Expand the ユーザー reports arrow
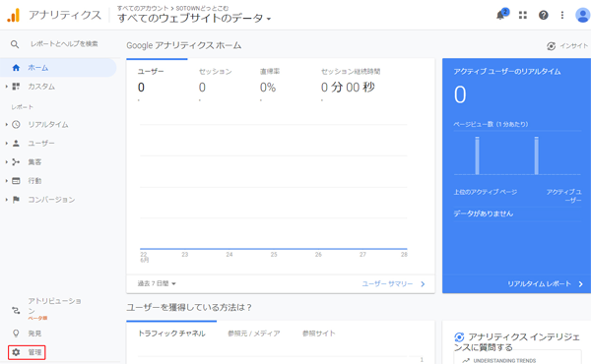The height and width of the screenshot is (364, 591). [7, 143]
